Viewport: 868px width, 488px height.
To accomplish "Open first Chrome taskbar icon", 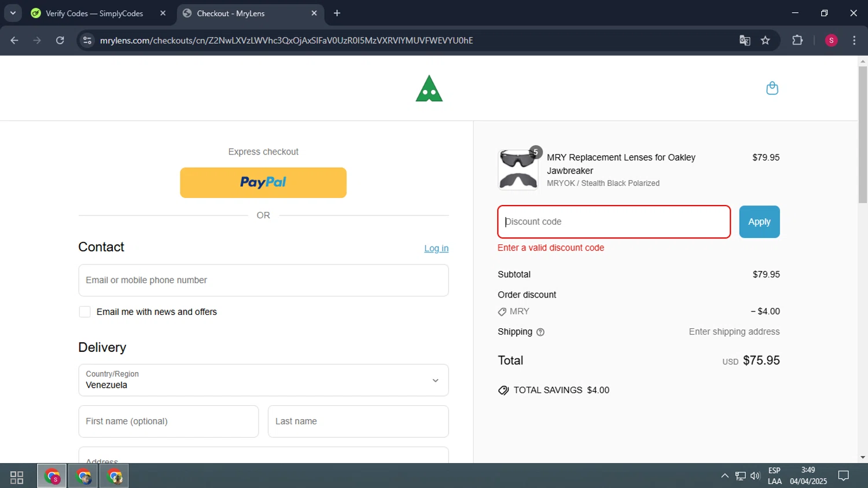I will [x=52, y=477].
